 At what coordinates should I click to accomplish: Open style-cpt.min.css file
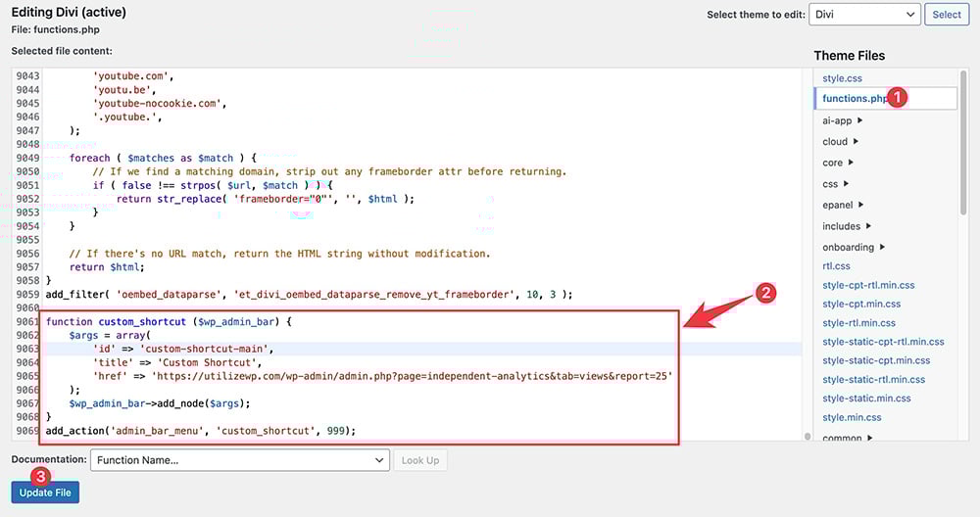point(861,304)
